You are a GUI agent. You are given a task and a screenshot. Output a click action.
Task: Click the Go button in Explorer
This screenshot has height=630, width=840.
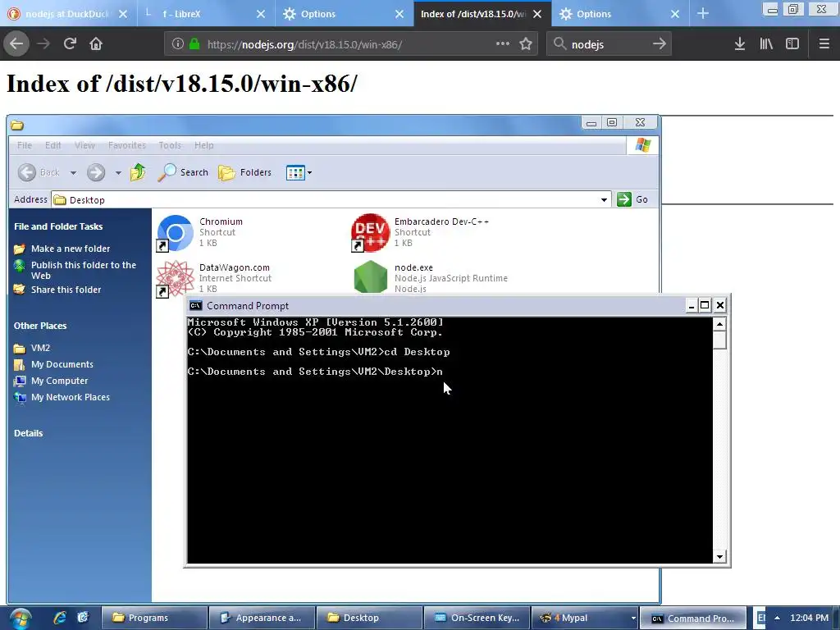[632, 199]
